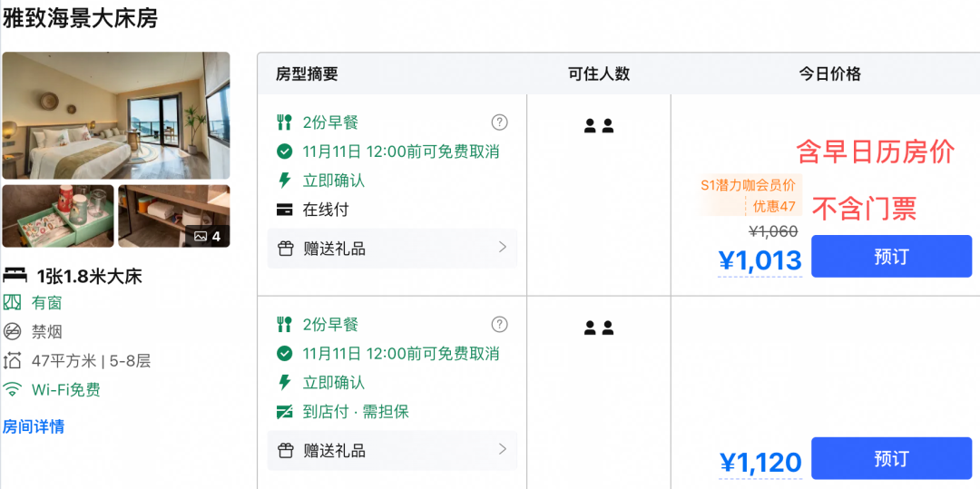980x489 pixels.
Task: Click the credit card icon beside 在线付
Action: point(284,210)
